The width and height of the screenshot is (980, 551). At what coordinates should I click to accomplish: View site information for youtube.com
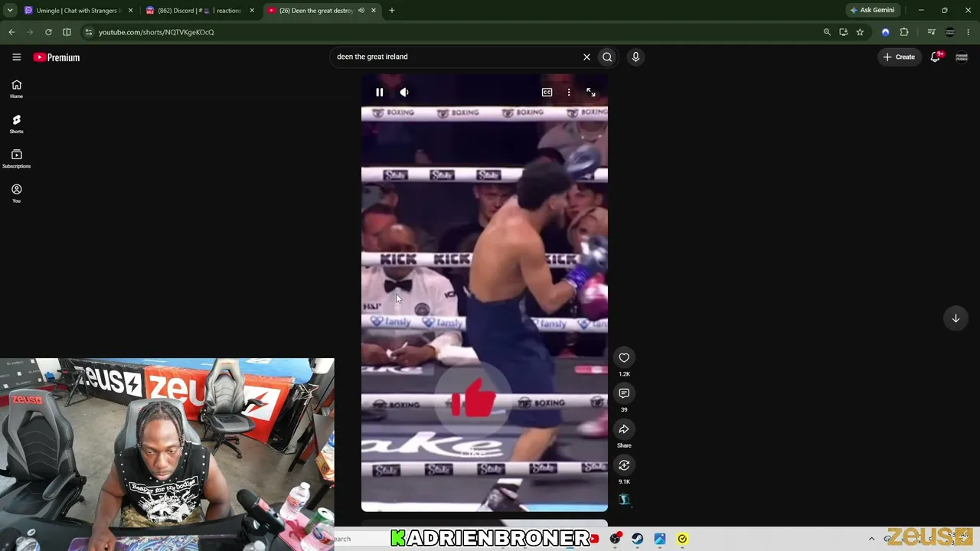[x=89, y=32]
